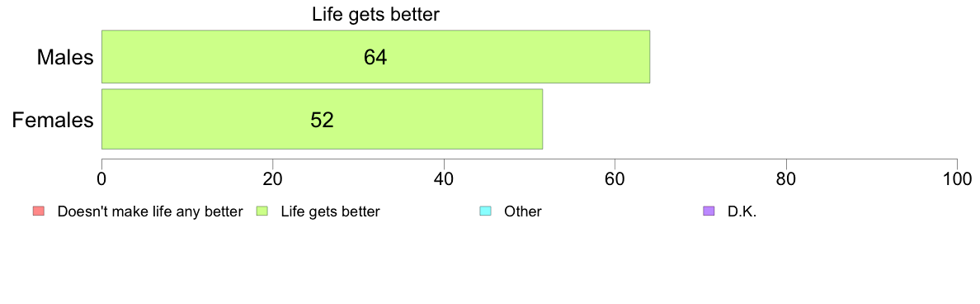
Task: Click the '20' axis tick label
Action: tap(272, 179)
